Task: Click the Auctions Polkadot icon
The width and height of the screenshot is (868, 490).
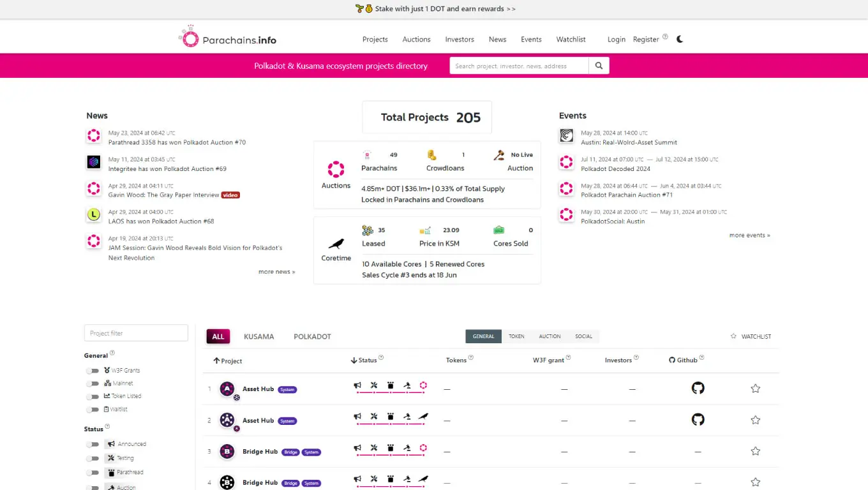Action: coord(336,169)
